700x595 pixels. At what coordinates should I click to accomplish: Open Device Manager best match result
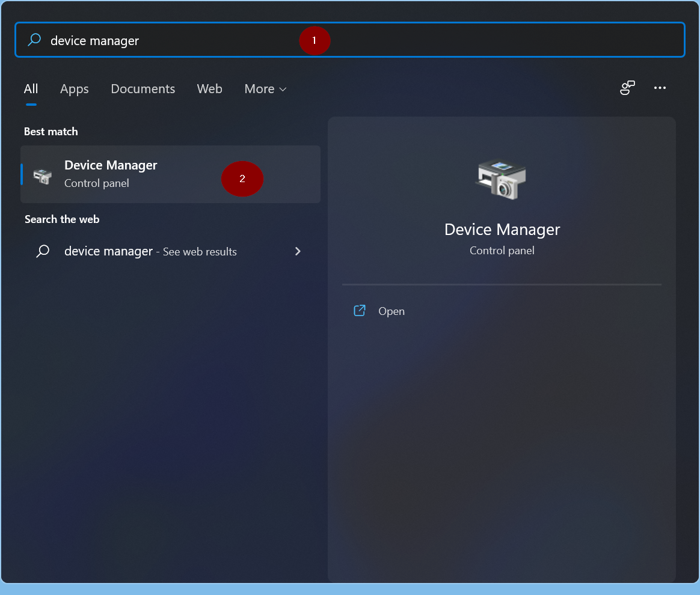(x=171, y=174)
